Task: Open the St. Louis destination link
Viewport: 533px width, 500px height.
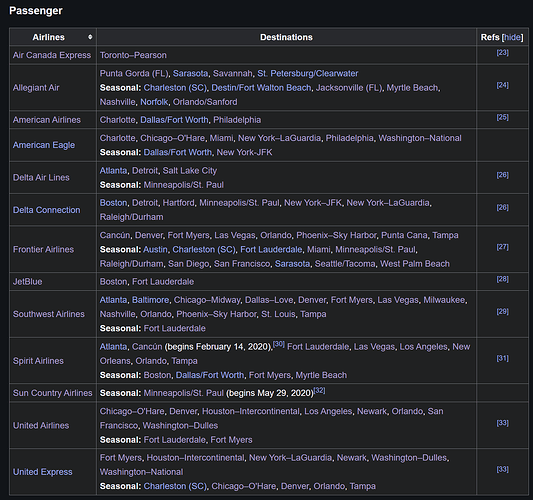Action: coord(278,314)
